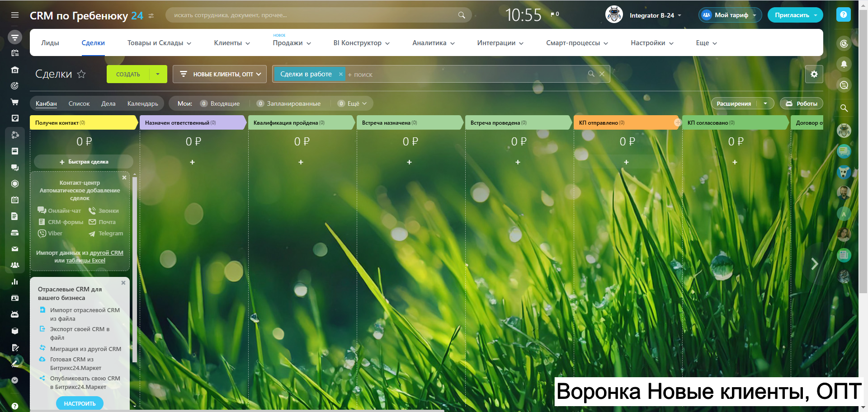Open the chat bubbles icon in left sidebar

(15, 168)
